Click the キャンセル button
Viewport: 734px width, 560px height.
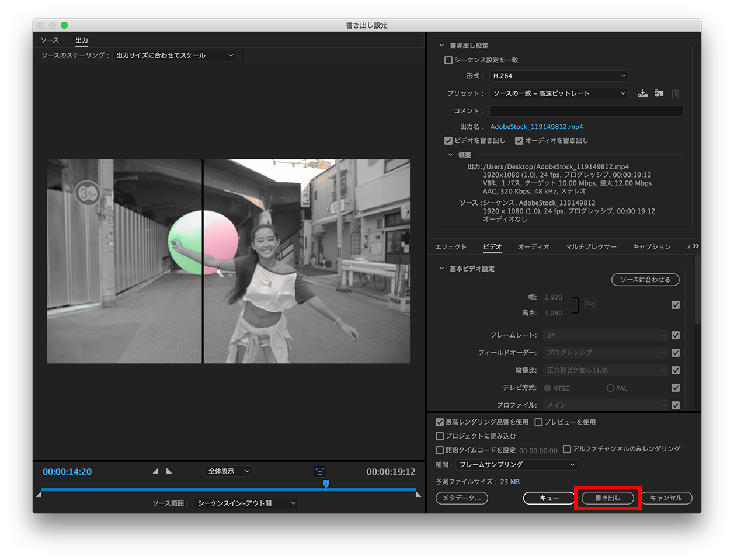click(x=666, y=498)
